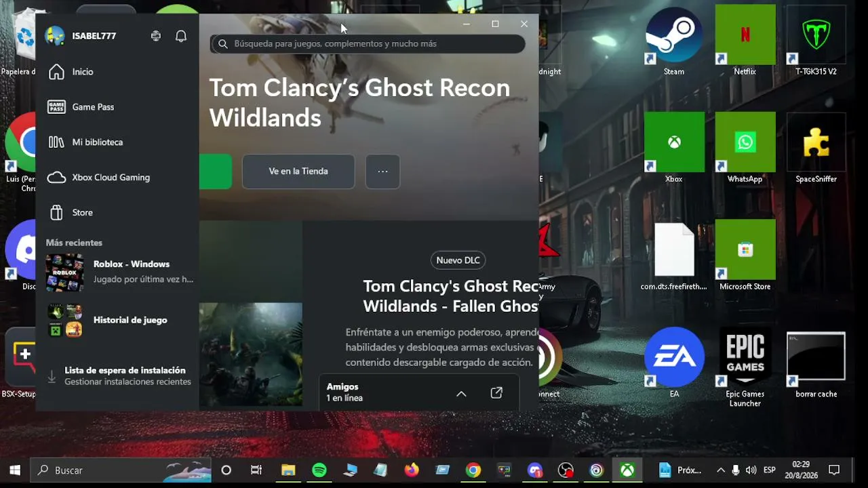Open Cortana circle on the taskbar
Viewport: 868px width, 488px height.
pyautogui.click(x=226, y=470)
